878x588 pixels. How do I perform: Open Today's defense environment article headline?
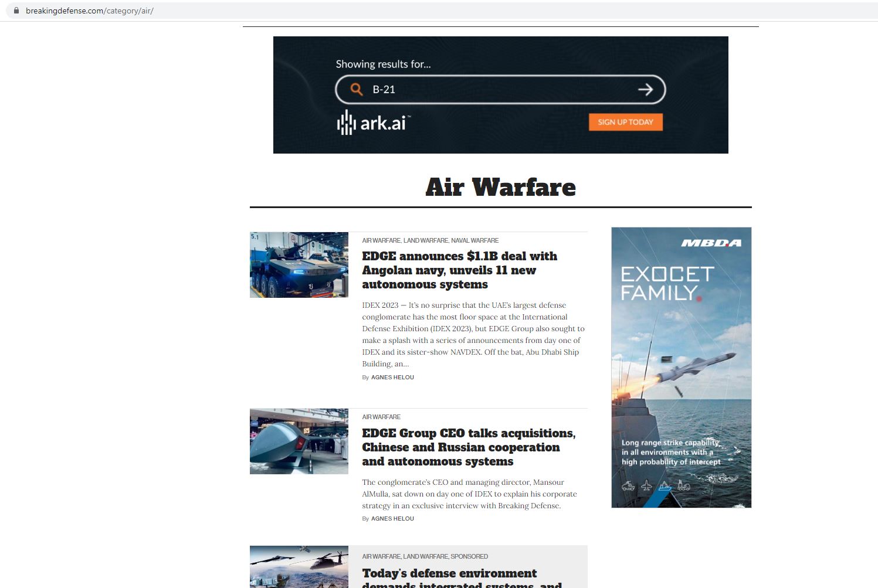tap(449, 573)
